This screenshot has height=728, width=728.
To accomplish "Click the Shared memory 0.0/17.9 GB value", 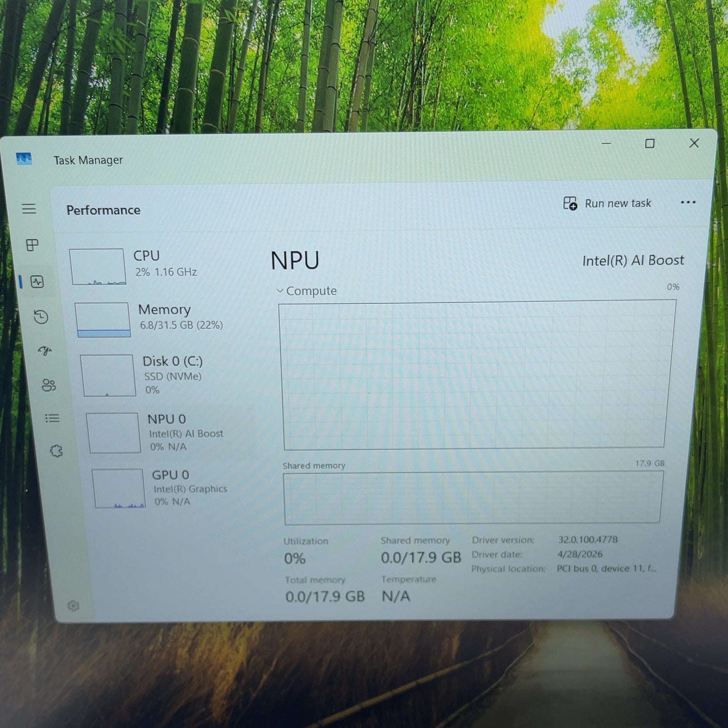I will pyautogui.click(x=421, y=558).
